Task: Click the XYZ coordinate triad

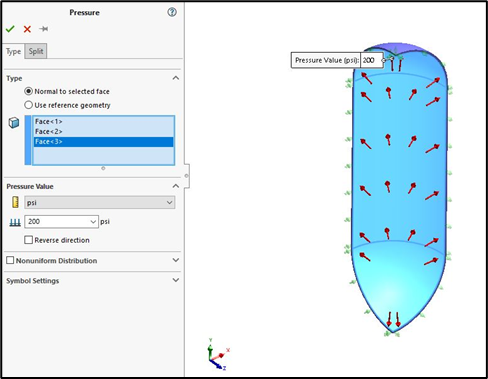Action: pyautogui.click(x=218, y=355)
